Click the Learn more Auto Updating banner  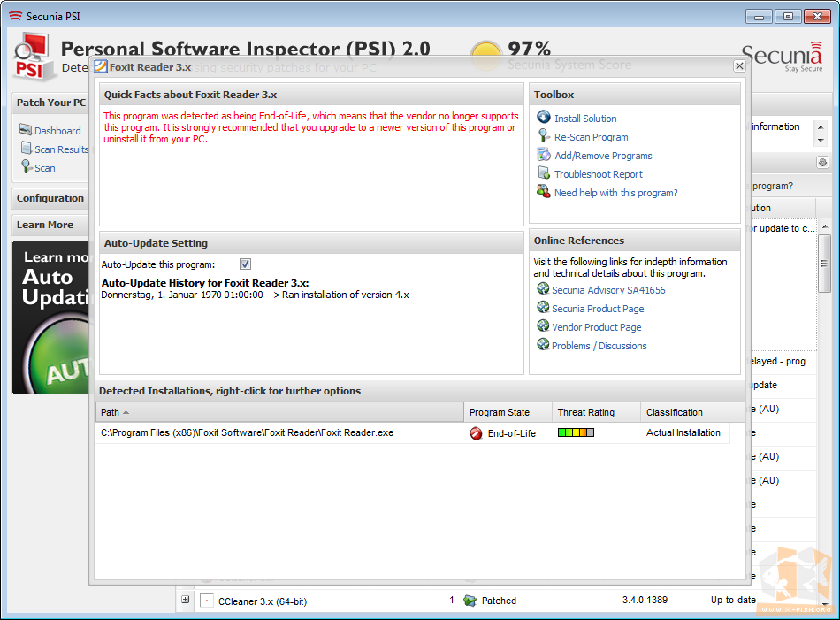point(51,318)
